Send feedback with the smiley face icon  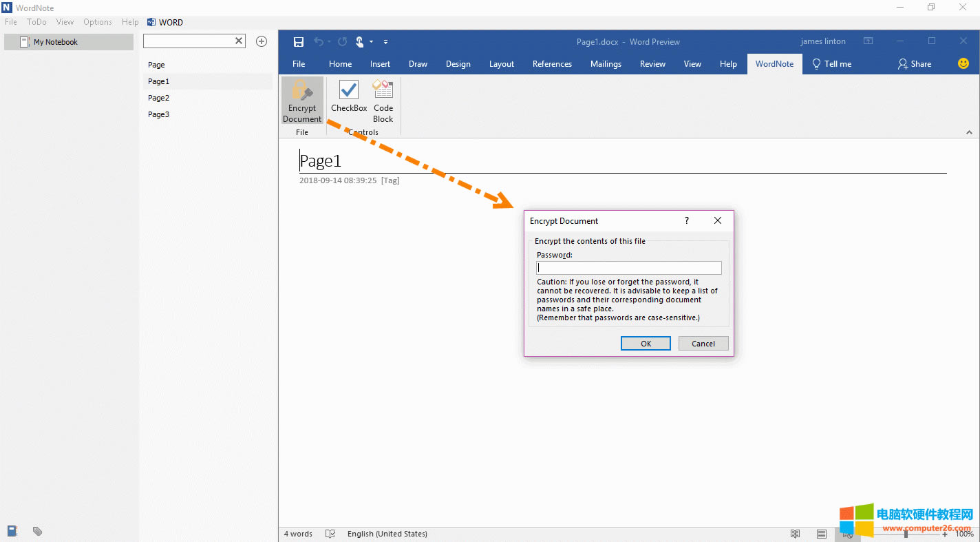pyautogui.click(x=963, y=63)
